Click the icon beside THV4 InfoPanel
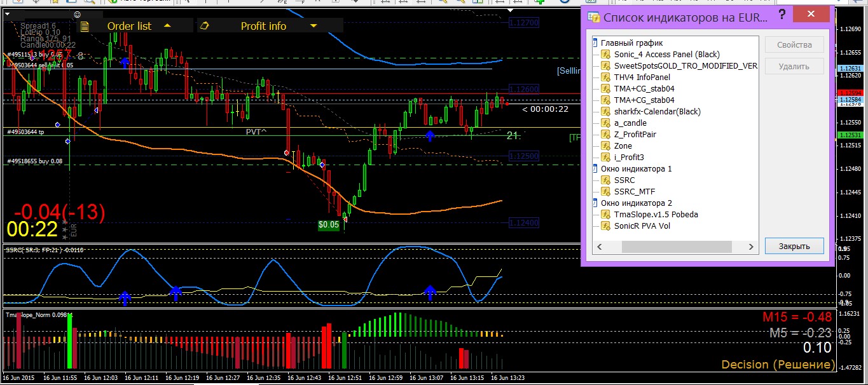The width and height of the screenshot is (868, 385). 606,78
